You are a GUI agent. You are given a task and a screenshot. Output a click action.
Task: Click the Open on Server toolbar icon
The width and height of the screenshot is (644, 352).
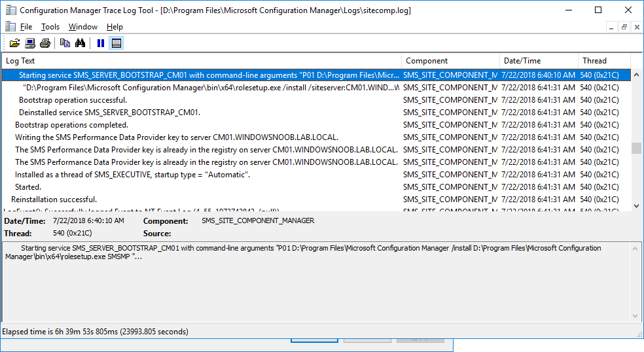[x=30, y=43]
